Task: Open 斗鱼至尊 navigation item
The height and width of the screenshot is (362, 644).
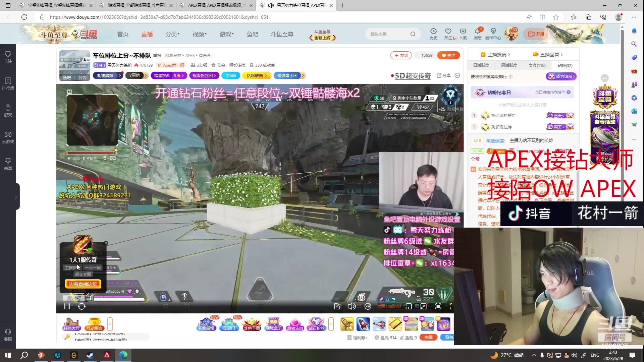Action: [282, 34]
